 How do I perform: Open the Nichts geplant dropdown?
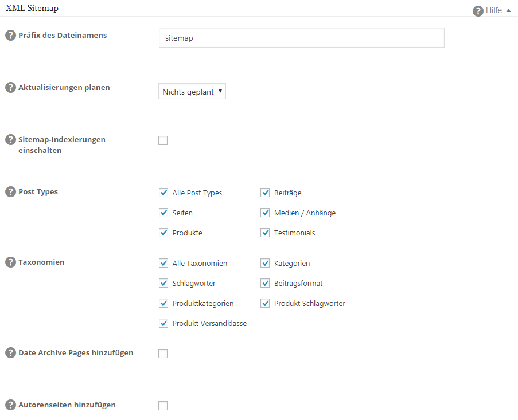click(x=192, y=92)
